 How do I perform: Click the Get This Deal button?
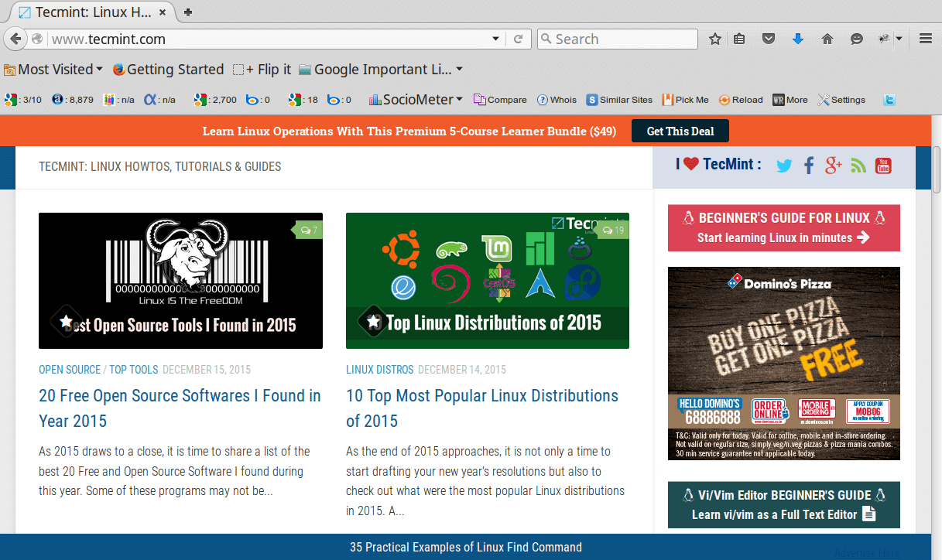click(x=680, y=131)
